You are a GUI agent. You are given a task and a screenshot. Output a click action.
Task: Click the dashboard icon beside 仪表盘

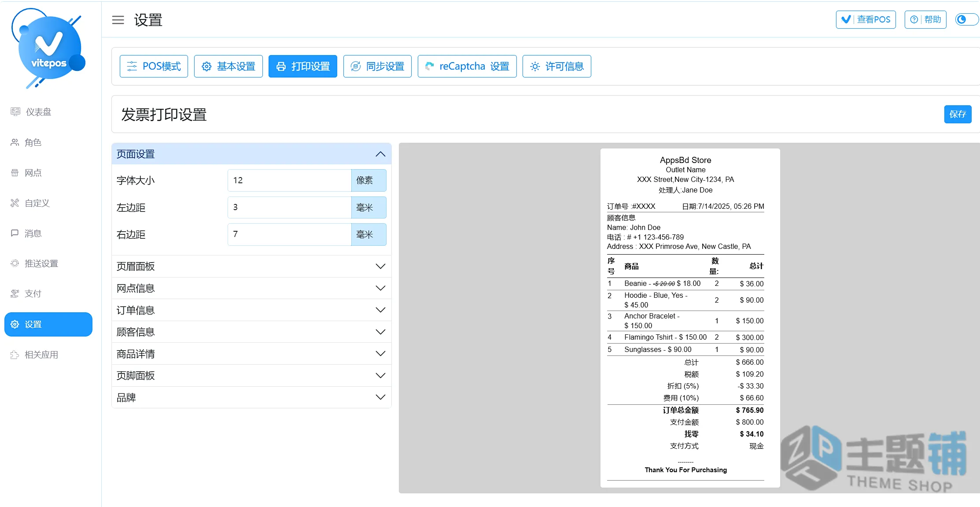[15, 112]
